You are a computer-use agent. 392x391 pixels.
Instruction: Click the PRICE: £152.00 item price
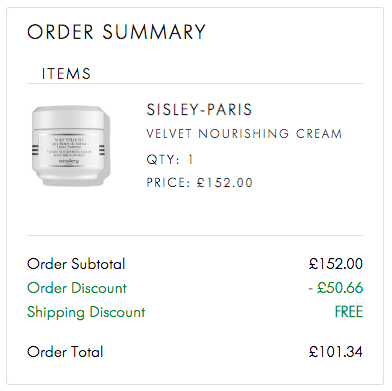(x=200, y=183)
